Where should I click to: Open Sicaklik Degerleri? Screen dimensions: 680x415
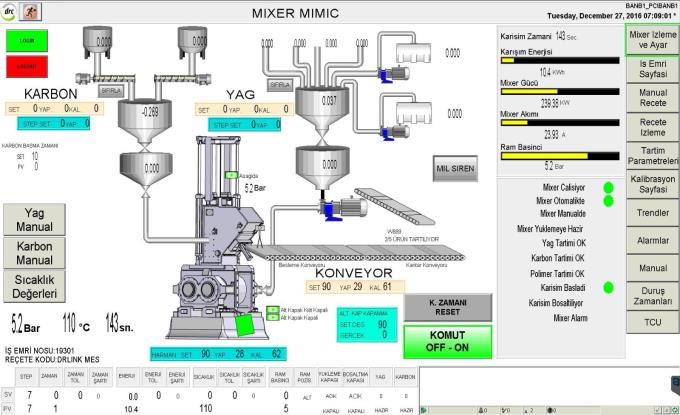34,286
